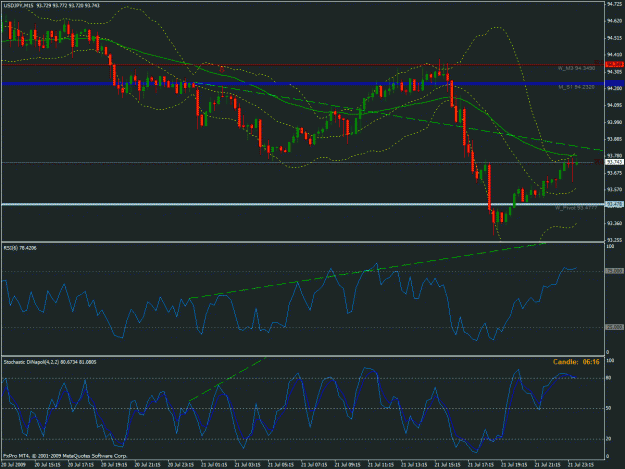Click the 93.780 price scale value

tap(614, 156)
